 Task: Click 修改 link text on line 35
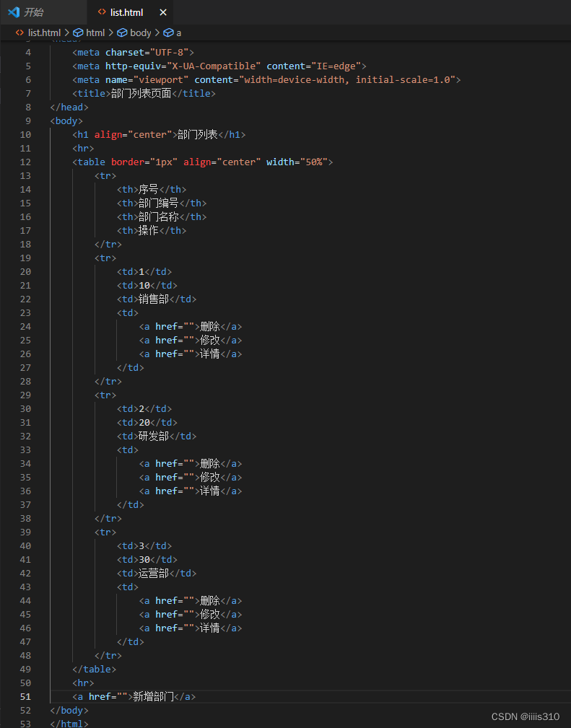pos(210,478)
